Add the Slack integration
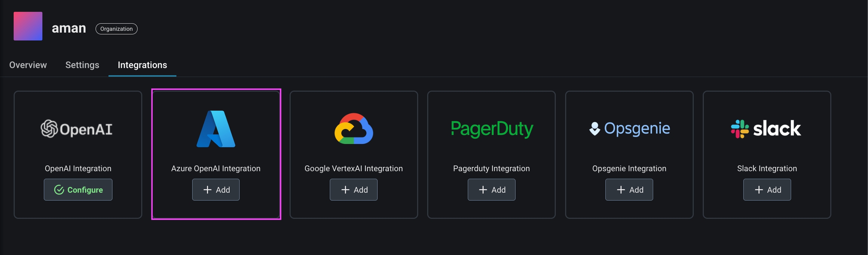The image size is (868, 255). coord(767,190)
